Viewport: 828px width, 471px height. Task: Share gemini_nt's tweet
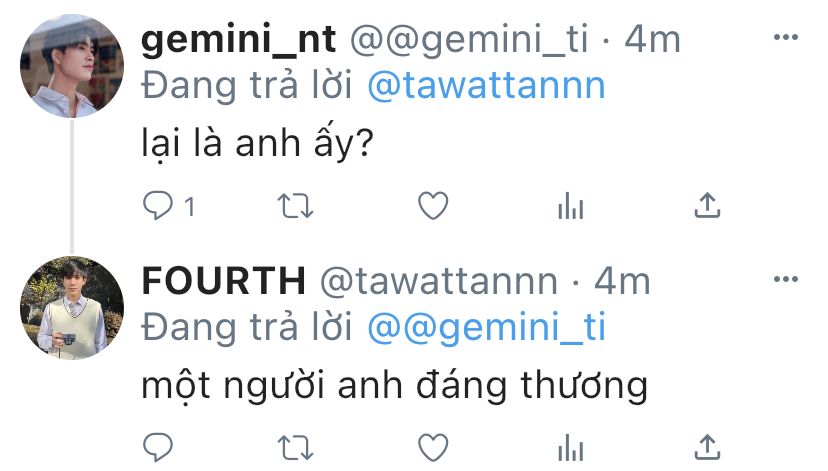pyautogui.click(x=708, y=205)
